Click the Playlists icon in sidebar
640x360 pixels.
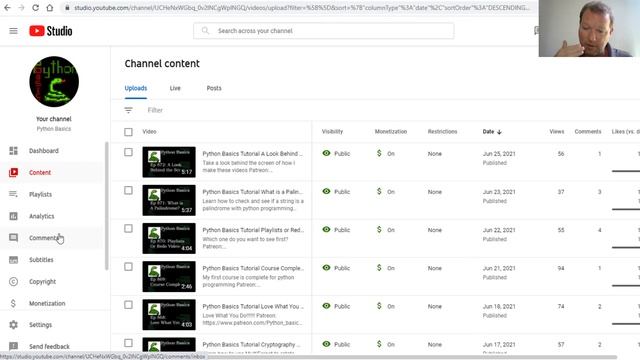click(x=13, y=194)
